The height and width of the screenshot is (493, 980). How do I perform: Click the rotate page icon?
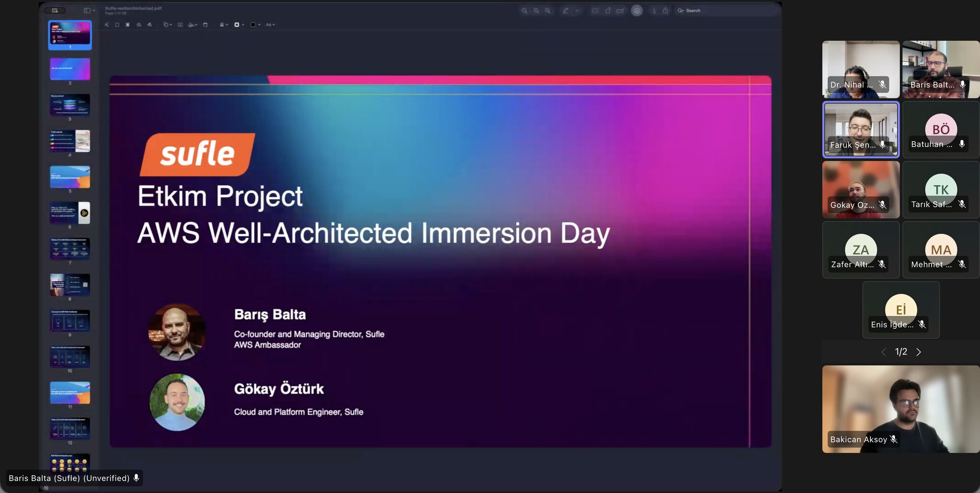608,11
